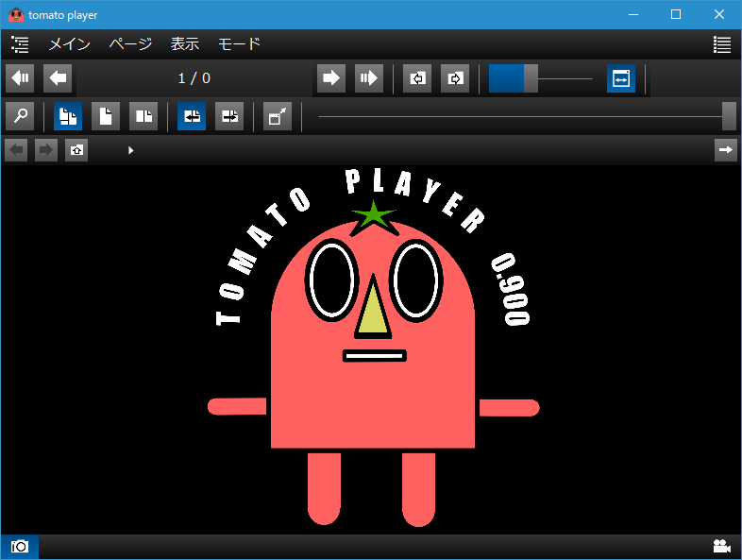Click the zoom slider handle in top toolbar
This screenshot has height=560, width=742.
(x=531, y=78)
